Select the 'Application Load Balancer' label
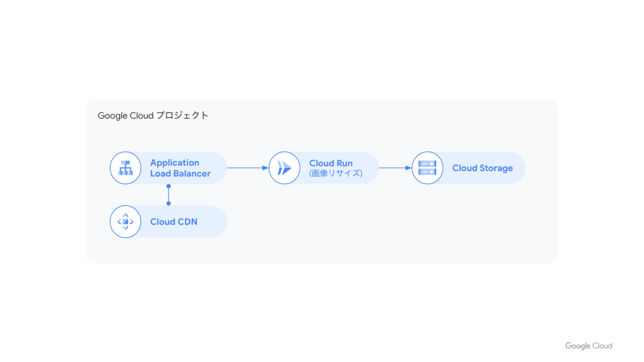Image resolution: width=644 pixels, height=362 pixels. 180,168
